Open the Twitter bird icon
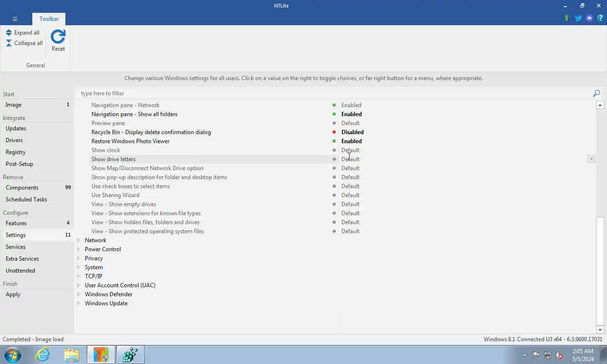This screenshot has width=607, height=364. [x=578, y=18]
